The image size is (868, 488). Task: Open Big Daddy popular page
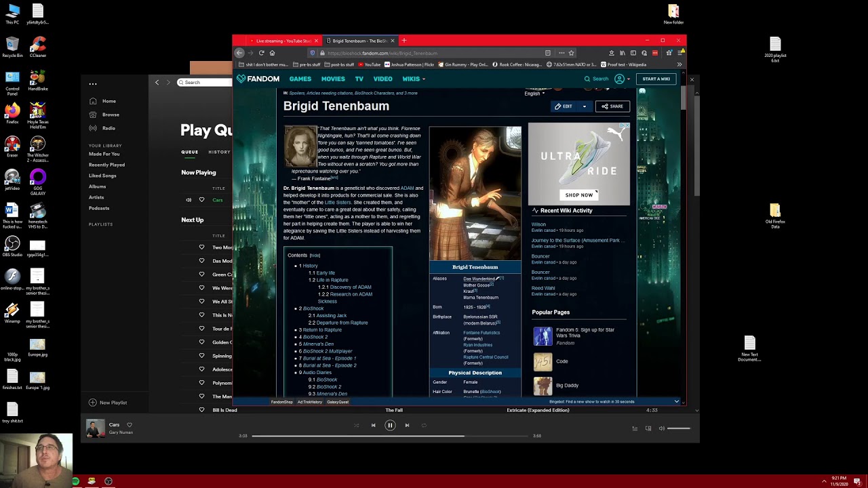click(x=567, y=386)
